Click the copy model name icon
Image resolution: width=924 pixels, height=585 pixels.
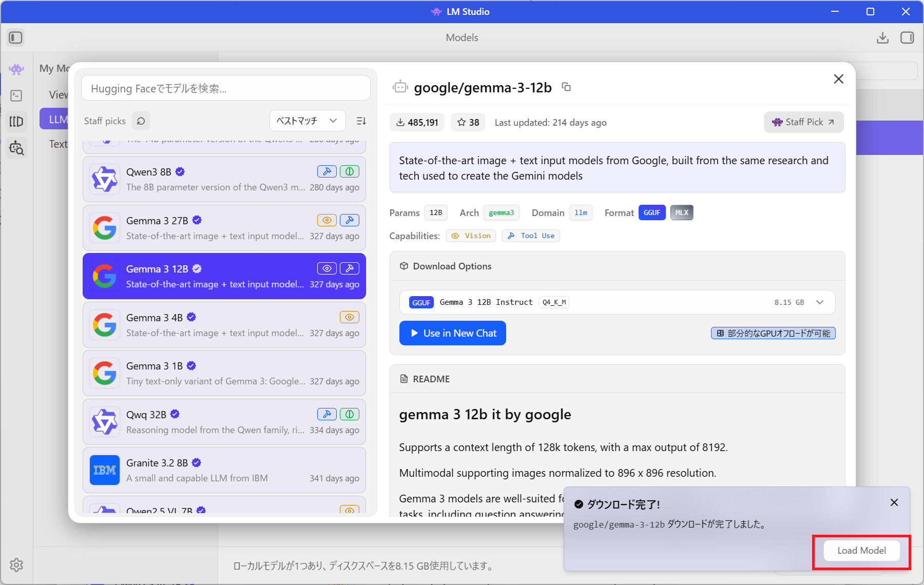566,87
